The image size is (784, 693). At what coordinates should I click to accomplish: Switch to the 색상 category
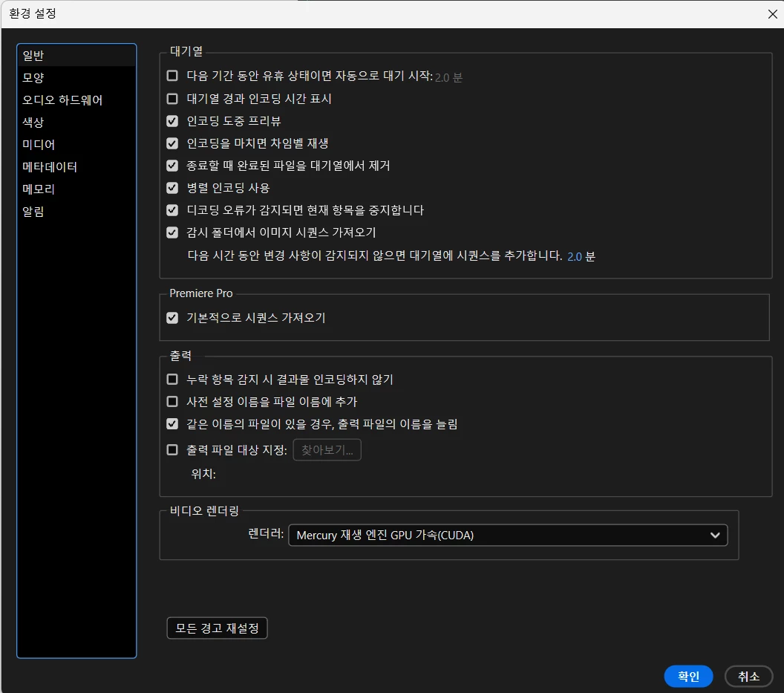coord(76,122)
